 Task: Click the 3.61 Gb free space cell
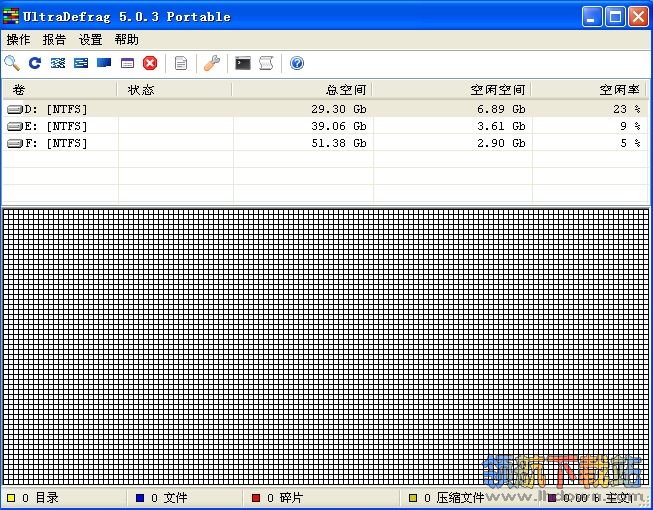pyautogui.click(x=501, y=126)
